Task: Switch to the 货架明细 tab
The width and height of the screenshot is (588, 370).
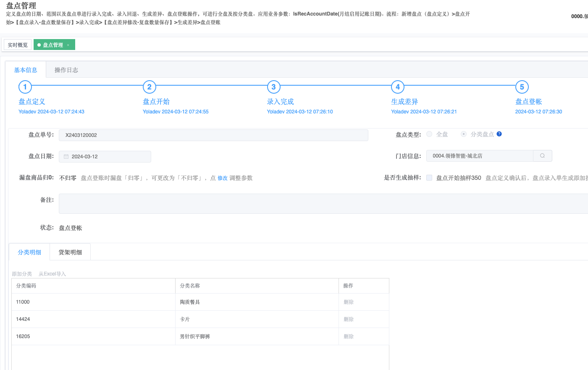Action: (x=70, y=252)
